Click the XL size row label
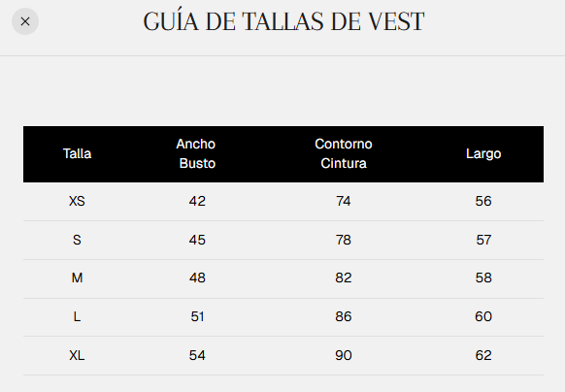565x392 pixels. point(77,356)
